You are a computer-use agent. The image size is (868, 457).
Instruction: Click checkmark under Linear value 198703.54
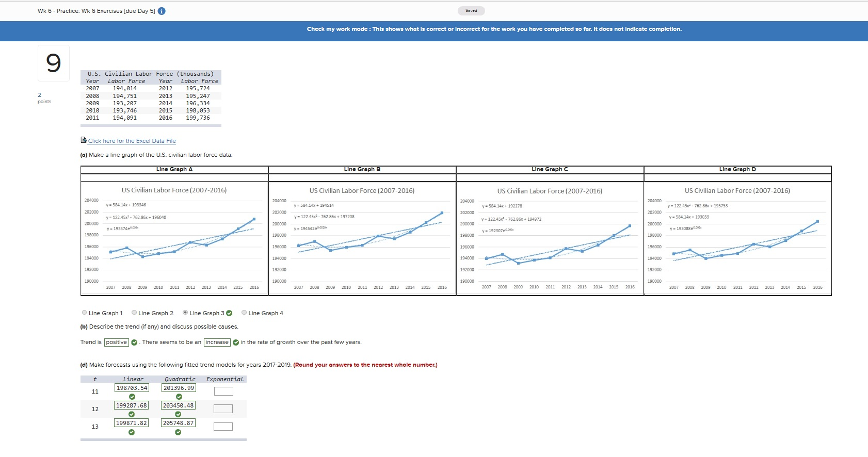coord(132,397)
